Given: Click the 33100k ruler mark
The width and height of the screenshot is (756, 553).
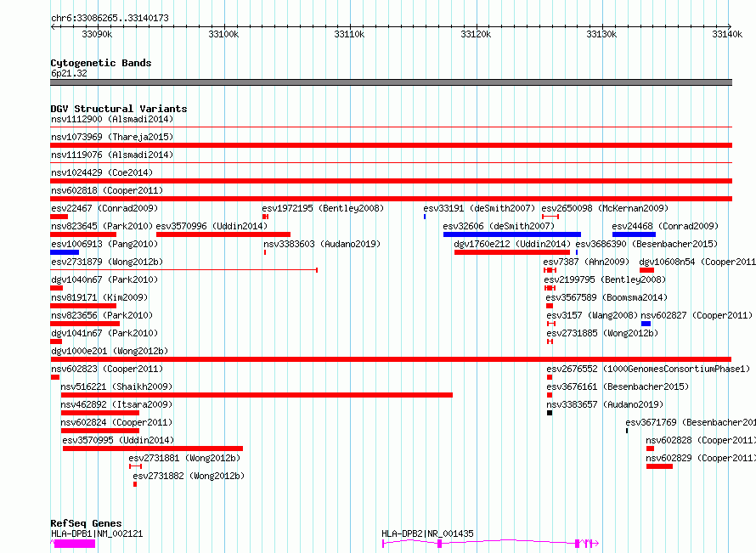Looking at the screenshot, I should pos(223,34).
